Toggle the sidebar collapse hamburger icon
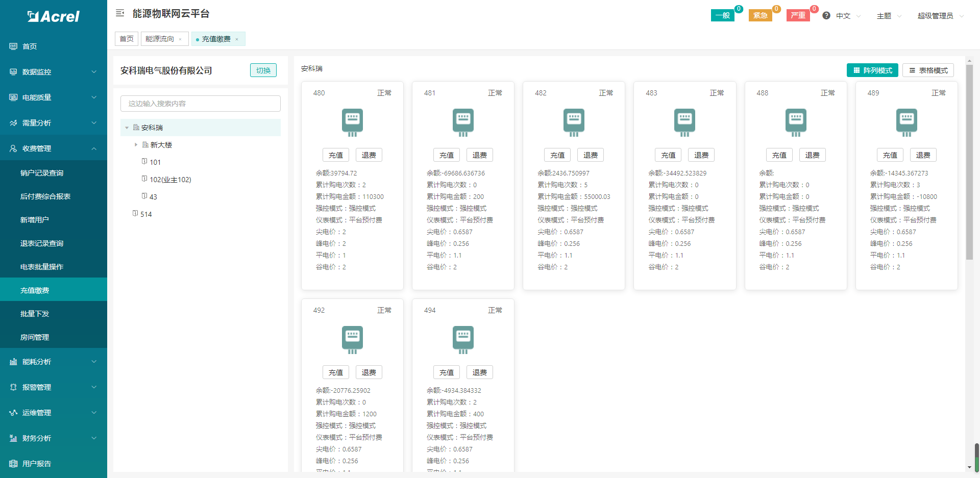Screen dimensions: 980x478 pyautogui.click(x=120, y=13)
